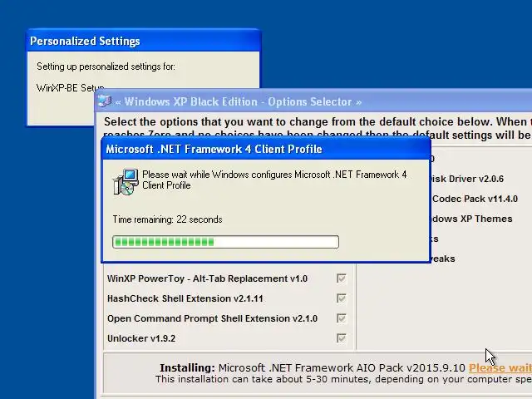Click the 'Time remaining: 22 seconds' text
This screenshot has height=399, width=532.
click(x=167, y=219)
